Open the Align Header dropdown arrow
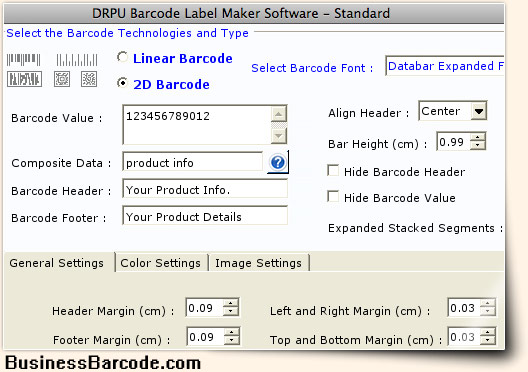Image resolution: width=528 pixels, height=372 pixels. tap(478, 111)
